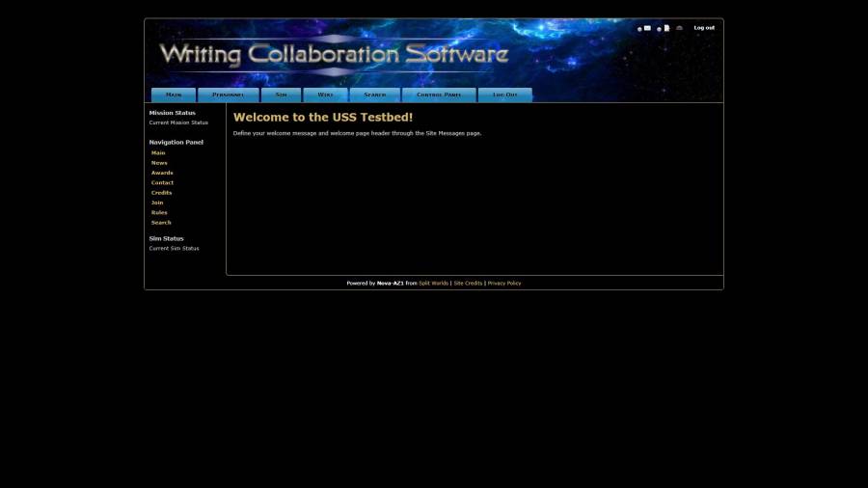This screenshot has width=868, height=488.
Task: Select Awards in the sidebar
Action: tap(162, 173)
